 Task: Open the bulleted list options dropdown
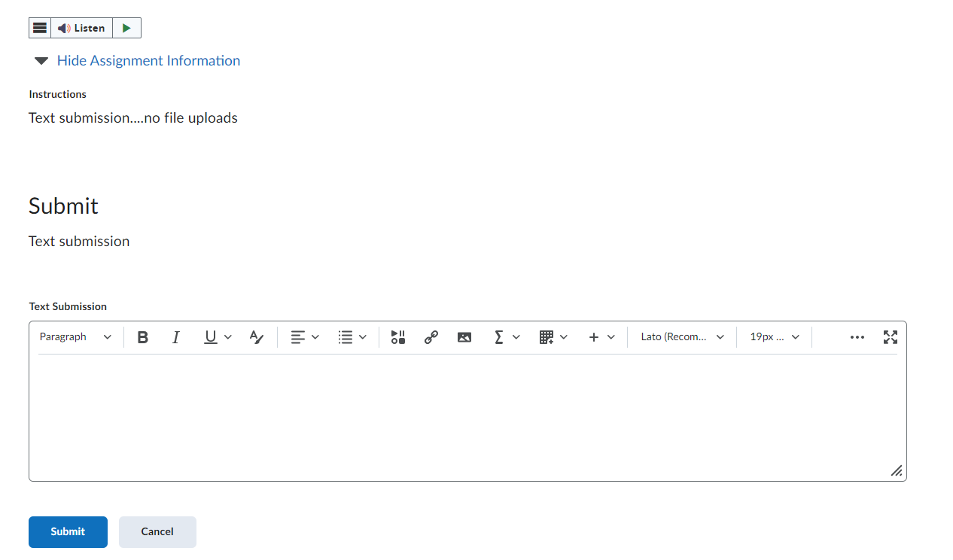click(x=352, y=337)
